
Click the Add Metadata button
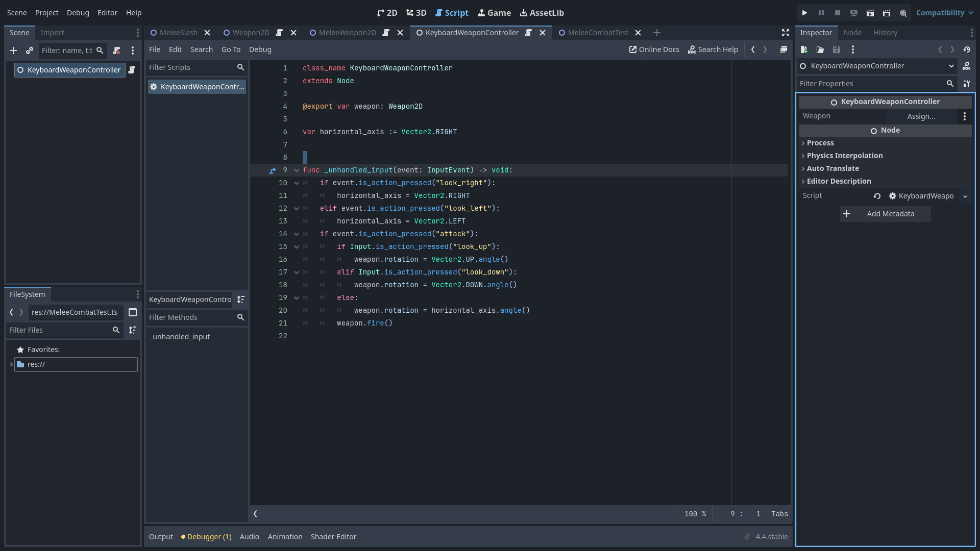pyautogui.click(x=885, y=214)
